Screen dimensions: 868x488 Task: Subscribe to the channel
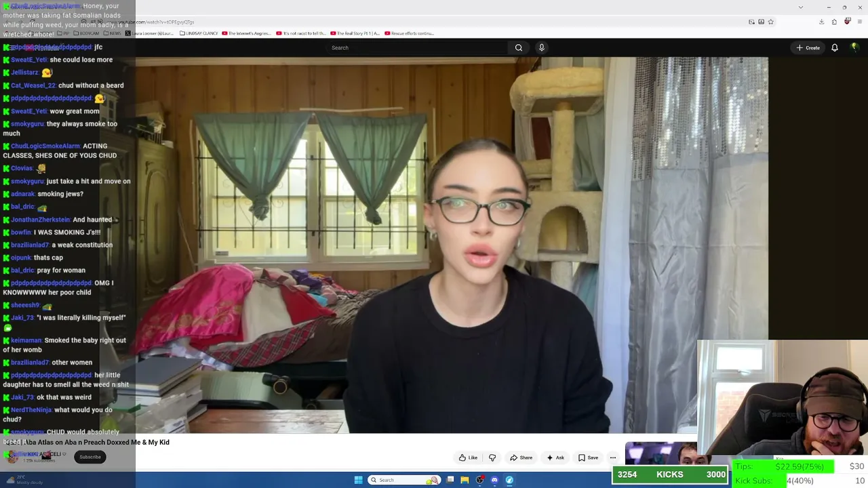tap(90, 457)
